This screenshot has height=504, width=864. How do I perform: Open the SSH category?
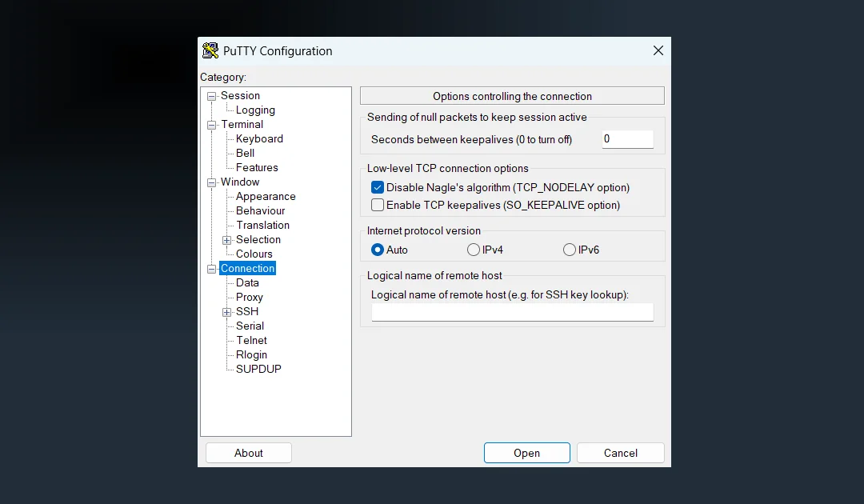coord(247,311)
